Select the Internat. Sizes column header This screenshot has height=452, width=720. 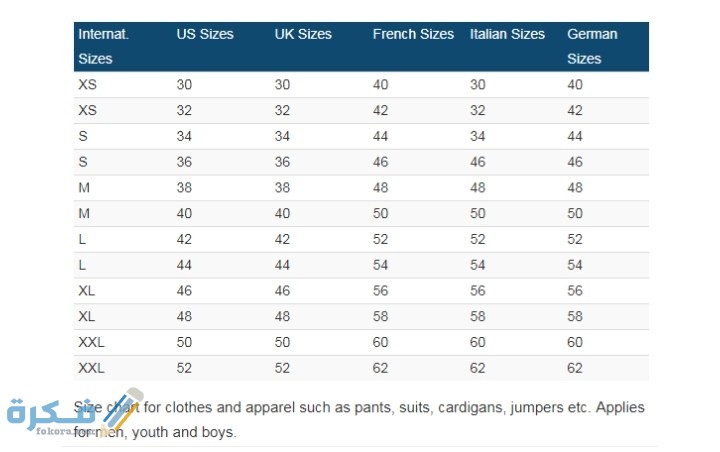103,46
